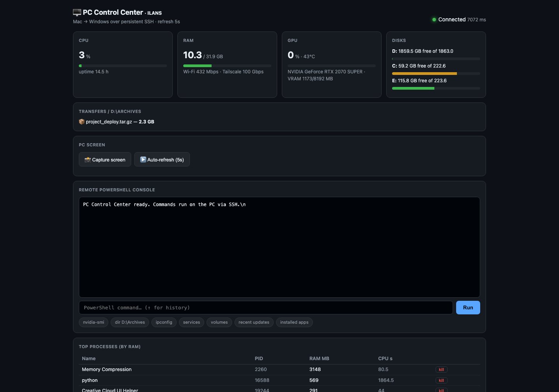Select the services quick command chip
The height and width of the screenshot is (392, 559).
click(x=191, y=322)
